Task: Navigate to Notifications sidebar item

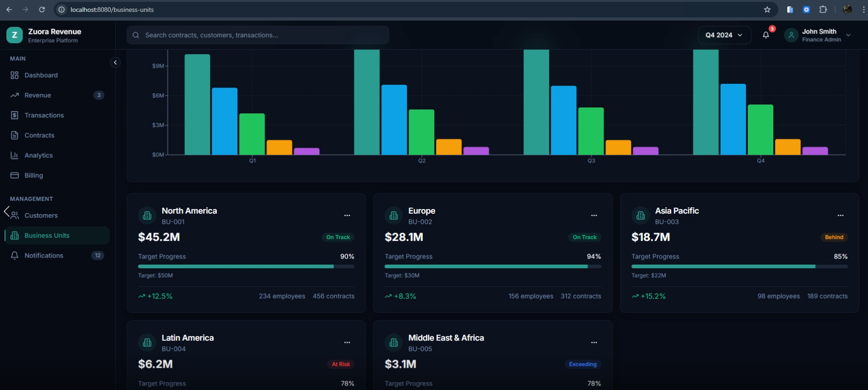Action: (44, 255)
